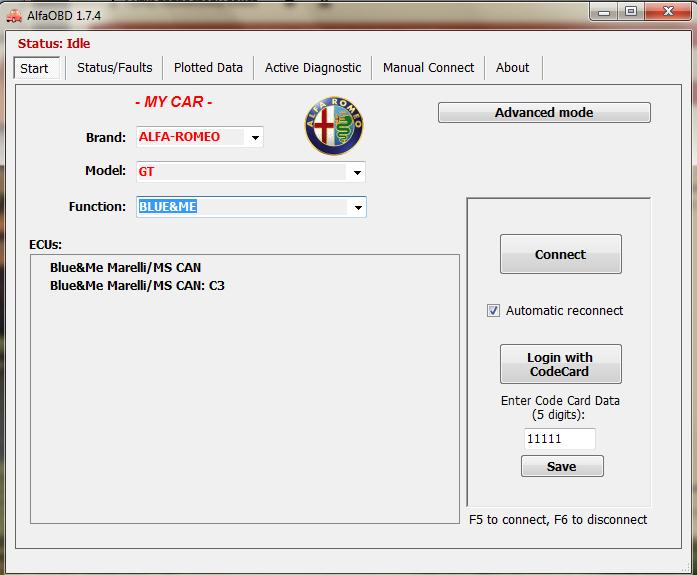Close the AlfaOBD window
This screenshot has width=697, height=575.
[668, 12]
